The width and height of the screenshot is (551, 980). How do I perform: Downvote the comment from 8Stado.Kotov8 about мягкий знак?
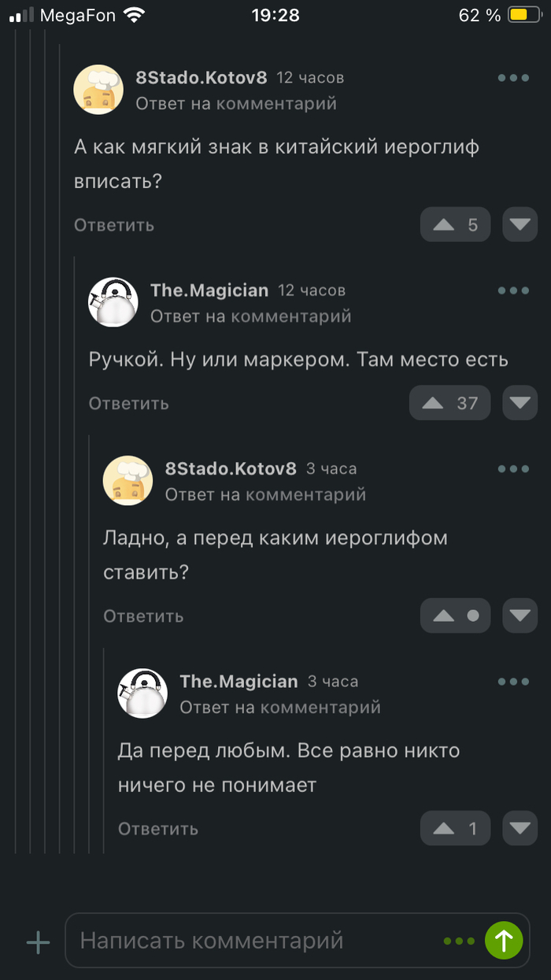pos(520,224)
